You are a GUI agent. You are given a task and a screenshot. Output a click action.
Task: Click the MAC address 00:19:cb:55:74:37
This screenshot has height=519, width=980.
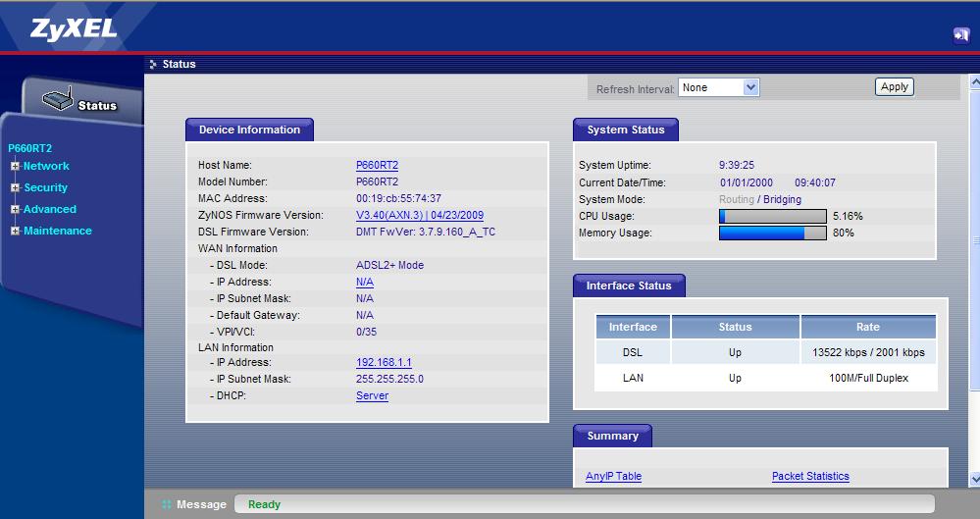pyautogui.click(x=398, y=198)
